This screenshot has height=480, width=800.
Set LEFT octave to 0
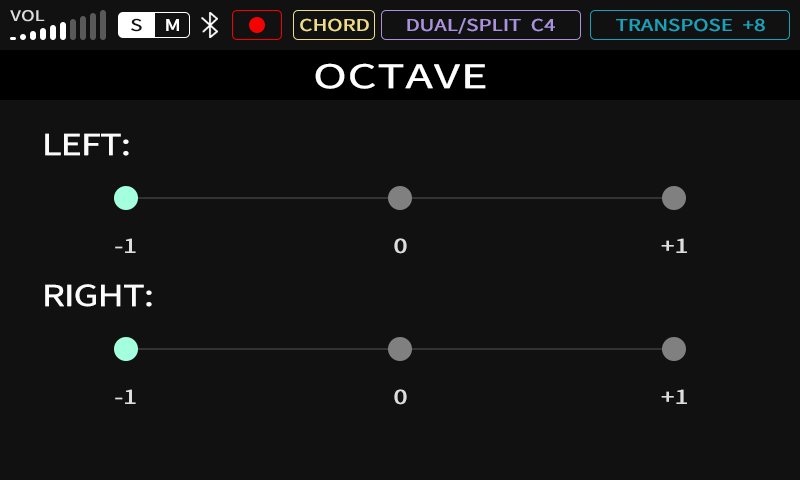coord(400,198)
